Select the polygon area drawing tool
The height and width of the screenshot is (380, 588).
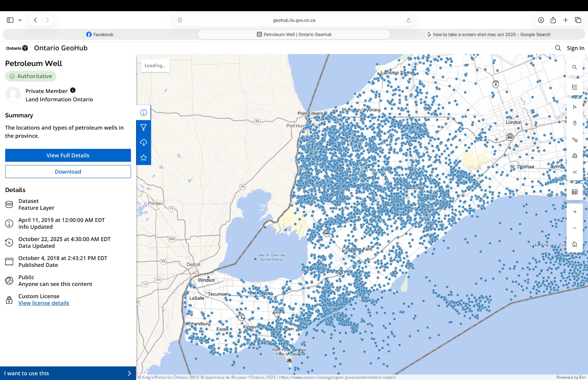574,156
